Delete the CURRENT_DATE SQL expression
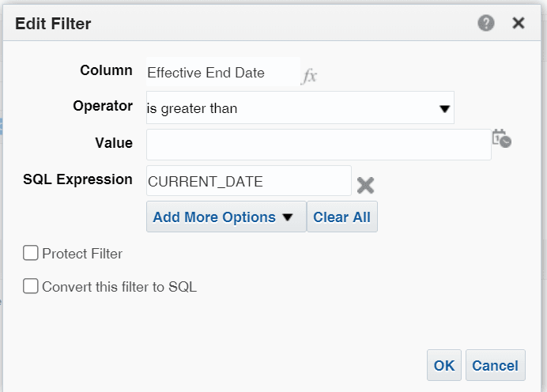547x392 pixels. tap(364, 185)
